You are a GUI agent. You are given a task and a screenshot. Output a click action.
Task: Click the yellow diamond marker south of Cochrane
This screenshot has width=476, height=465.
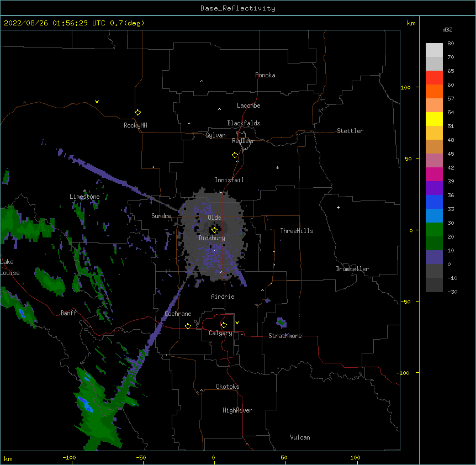click(188, 326)
